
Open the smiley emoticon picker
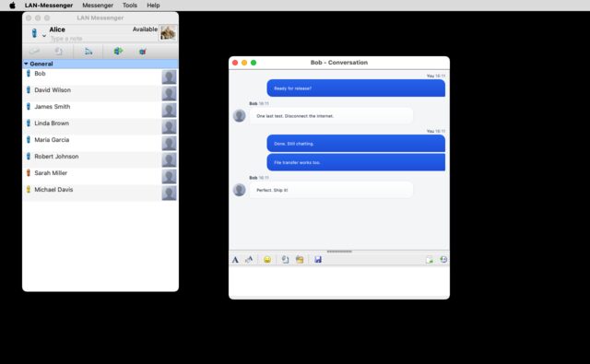(267, 260)
